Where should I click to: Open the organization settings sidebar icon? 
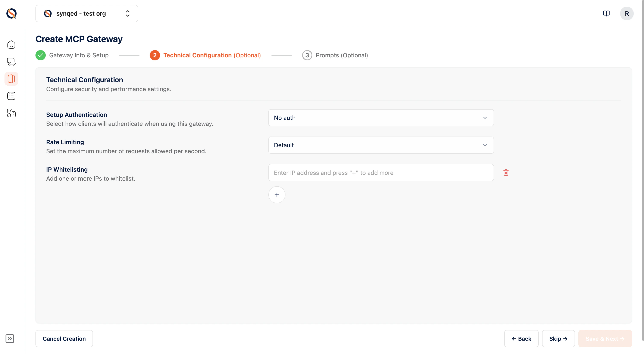coord(11,113)
